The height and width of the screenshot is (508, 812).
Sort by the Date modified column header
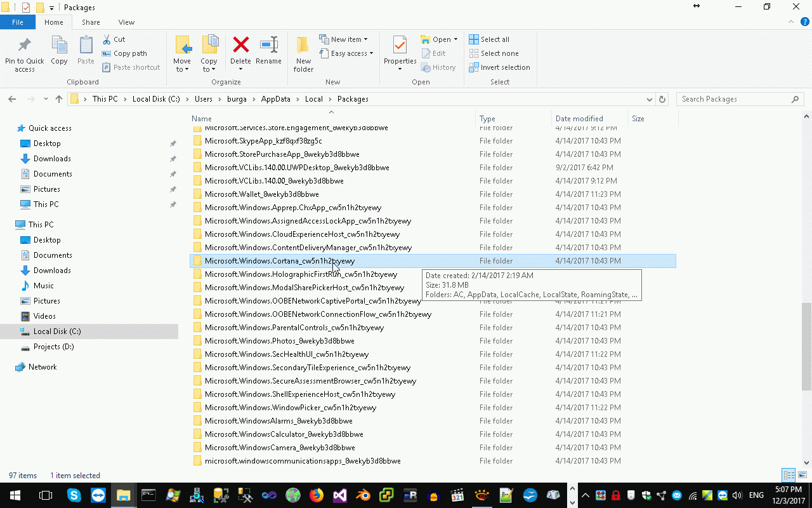click(x=589, y=119)
